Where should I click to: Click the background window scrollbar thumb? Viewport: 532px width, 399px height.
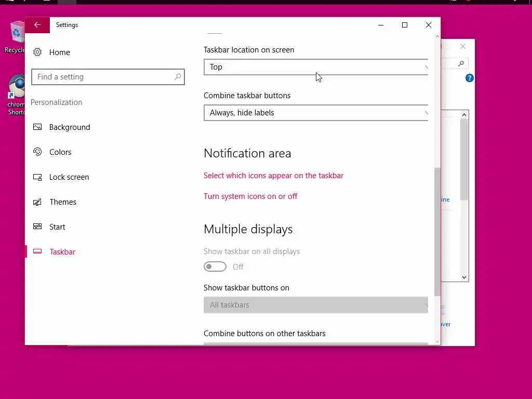(x=464, y=159)
